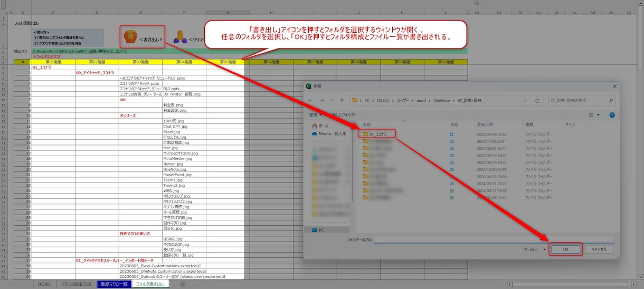Refresh the folder list in the dialog
The height and width of the screenshot is (289, 644).
point(537,100)
